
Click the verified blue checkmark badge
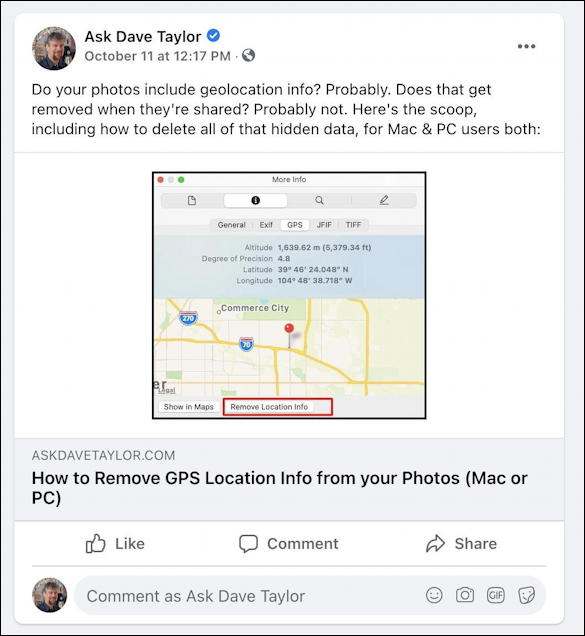point(213,36)
